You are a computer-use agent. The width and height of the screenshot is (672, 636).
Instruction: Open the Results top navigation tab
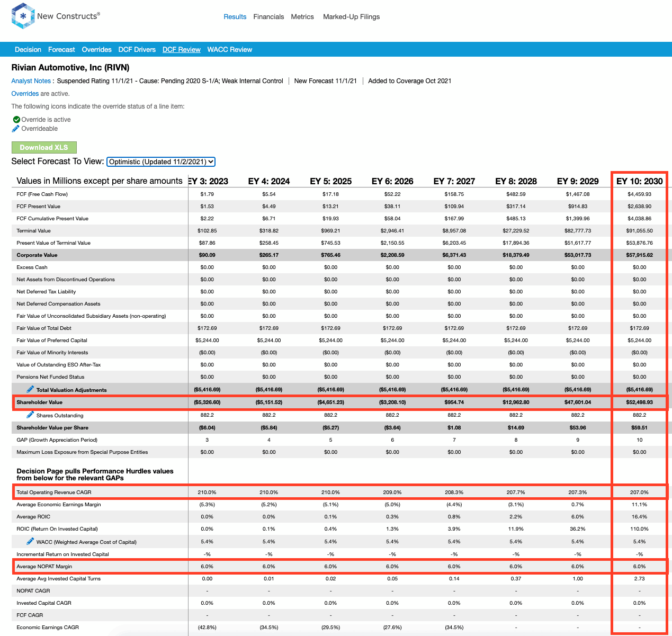[235, 17]
